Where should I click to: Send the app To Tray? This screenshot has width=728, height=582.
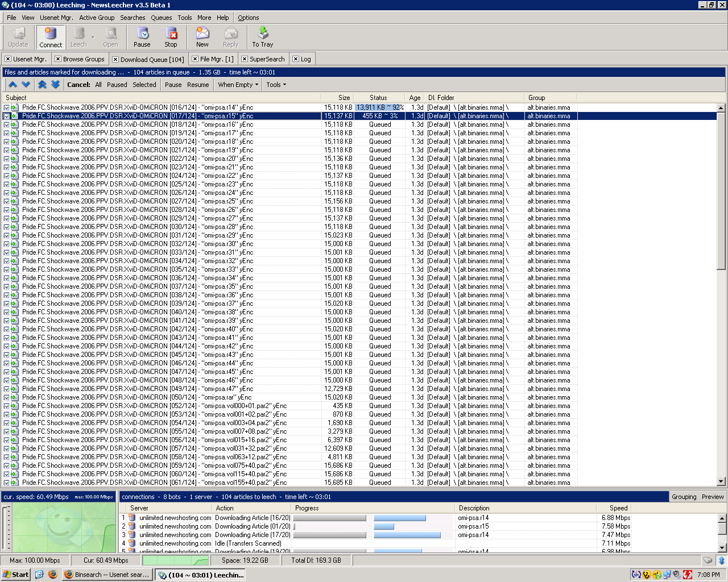(x=263, y=38)
